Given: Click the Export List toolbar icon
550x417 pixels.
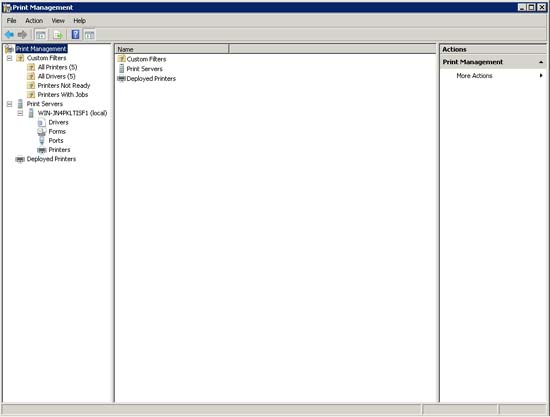Looking at the screenshot, I should click(58, 35).
